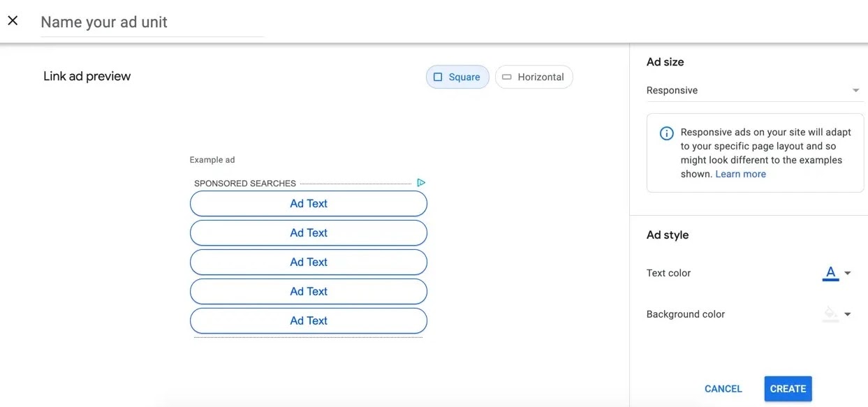Open the text color picker A icon

point(830,274)
